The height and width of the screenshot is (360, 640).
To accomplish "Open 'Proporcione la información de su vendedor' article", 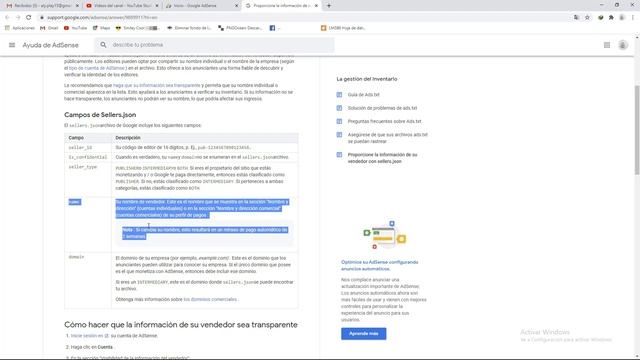I will (x=382, y=158).
